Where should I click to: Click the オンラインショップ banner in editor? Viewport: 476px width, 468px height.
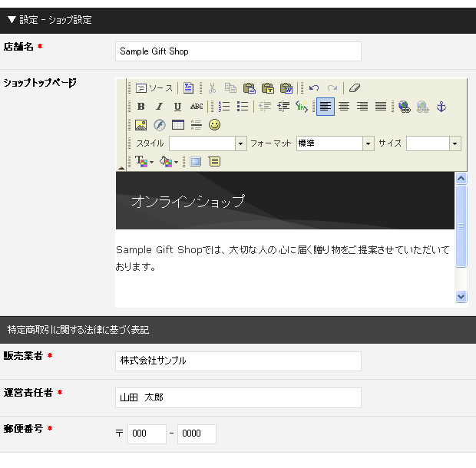(x=285, y=200)
